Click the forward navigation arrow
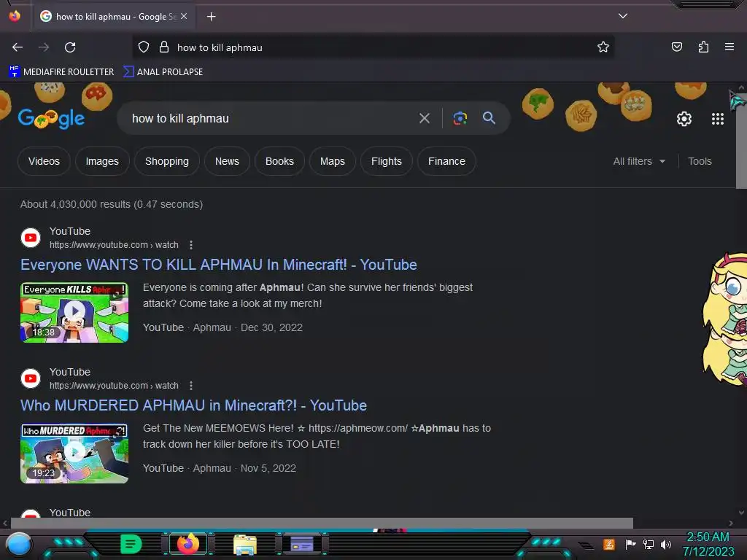This screenshot has height=560, width=747. pyautogui.click(x=44, y=47)
